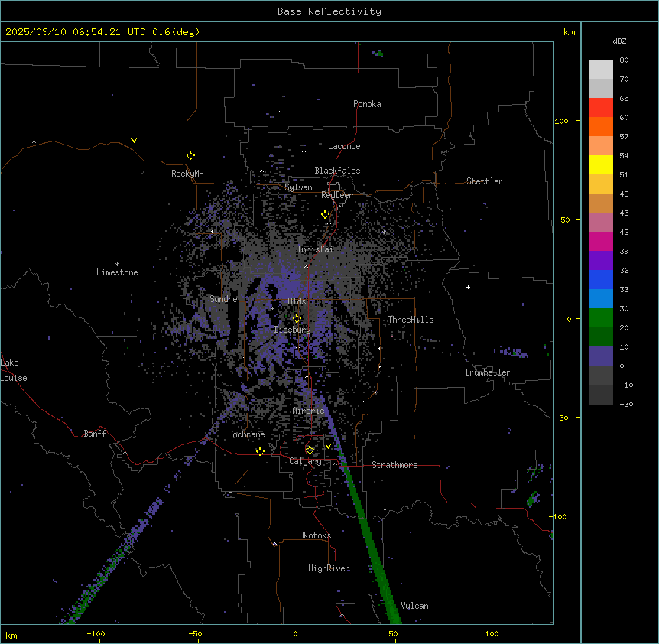The image size is (659, 644).
Task: Click the Sylvan label
Action: coord(298,187)
